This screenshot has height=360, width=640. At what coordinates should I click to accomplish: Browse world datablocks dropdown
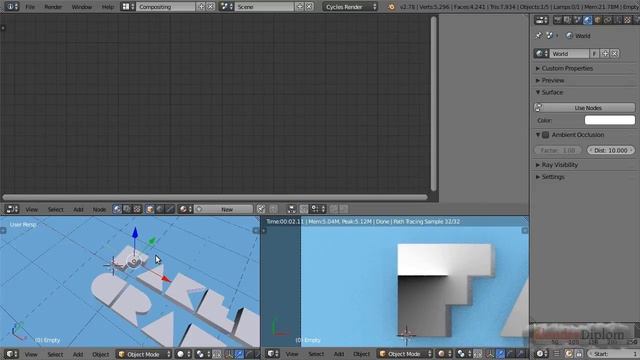(x=541, y=53)
